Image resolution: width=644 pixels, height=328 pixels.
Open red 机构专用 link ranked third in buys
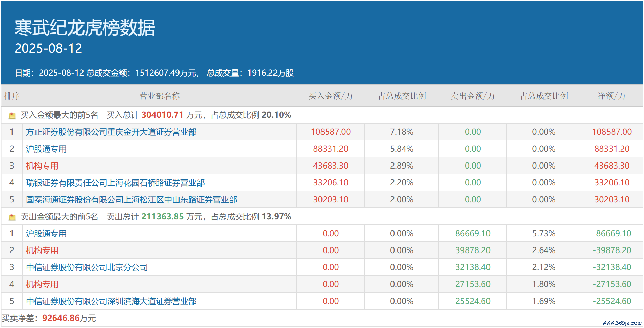(x=42, y=166)
